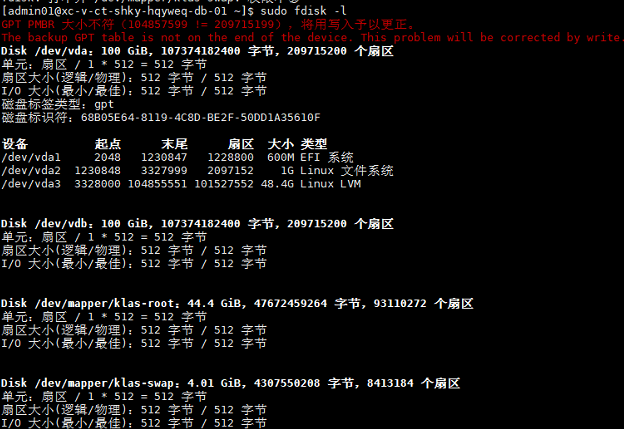Select the /dev/vda1 EFI partition row
The width and height of the screenshot is (624, 429).
pyautogui.click(x=177, y=157)
